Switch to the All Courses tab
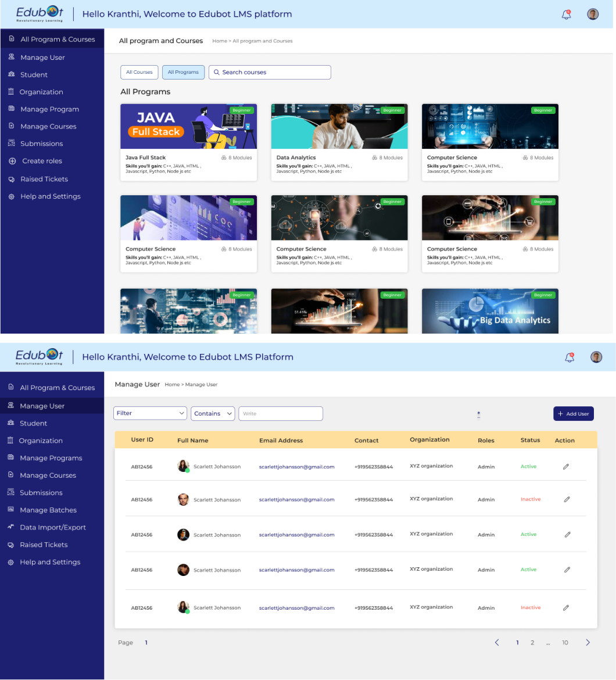This screenshot has height=680, width=616. [x=139, y=72]
